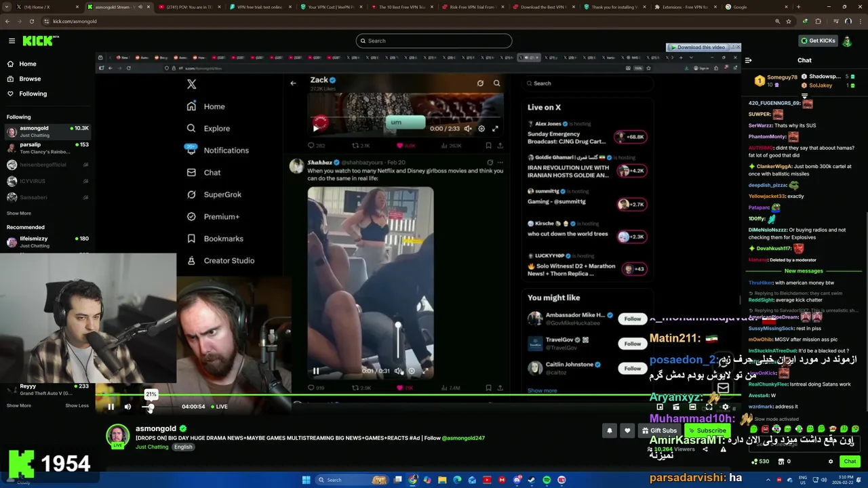This screenshot has height=488, width=868.
Task: Open the user profile avatar menu
Action: point(847,41)
